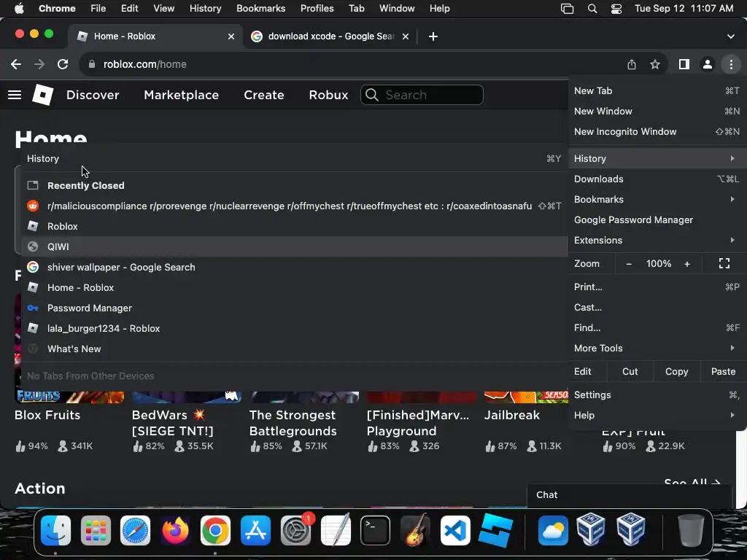This screenshot has height=560, width=747.
Task: Expand the Help submenu in Chrome menu
Action: point(657,416)
